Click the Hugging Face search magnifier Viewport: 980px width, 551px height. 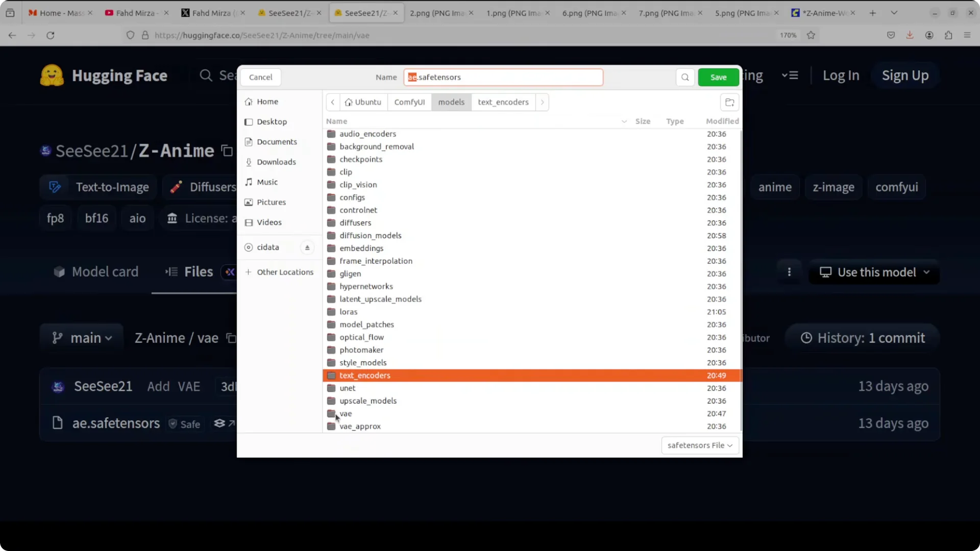[x=206, y=76]
